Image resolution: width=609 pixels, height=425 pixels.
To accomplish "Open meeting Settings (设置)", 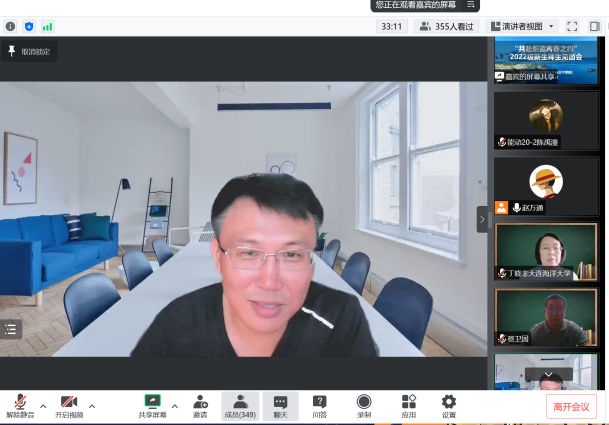I will click(x=448, y=405).
